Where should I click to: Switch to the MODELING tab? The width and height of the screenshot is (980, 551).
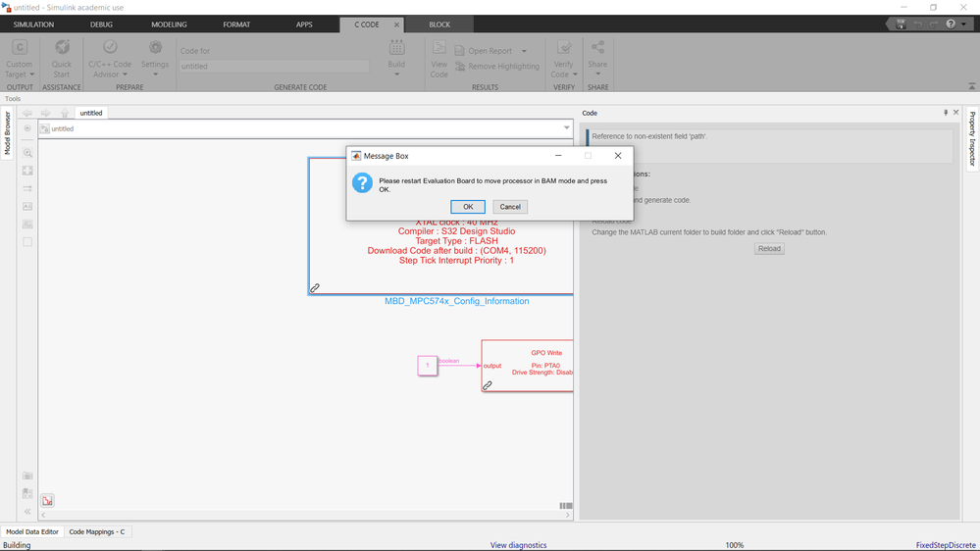tap(169, 25)
